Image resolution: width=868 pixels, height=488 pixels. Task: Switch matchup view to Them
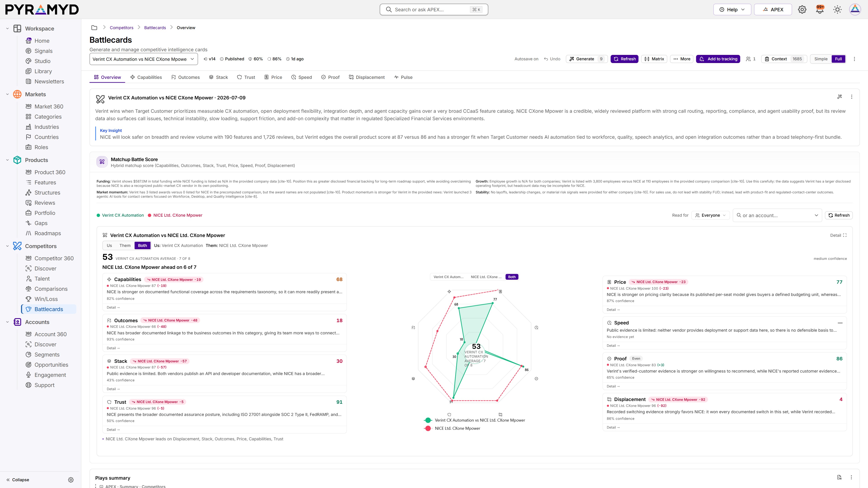[125, 246]
